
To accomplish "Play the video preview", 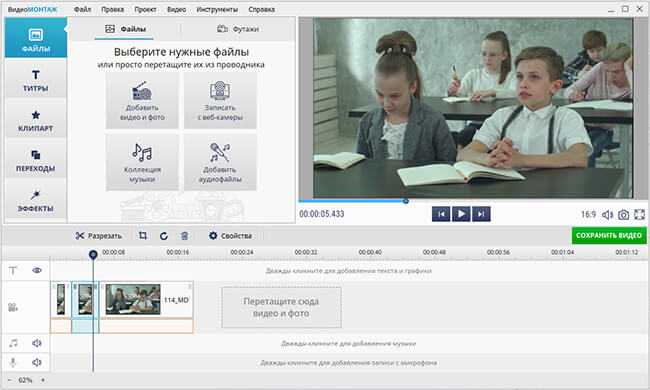I will [x=461, y=214].
